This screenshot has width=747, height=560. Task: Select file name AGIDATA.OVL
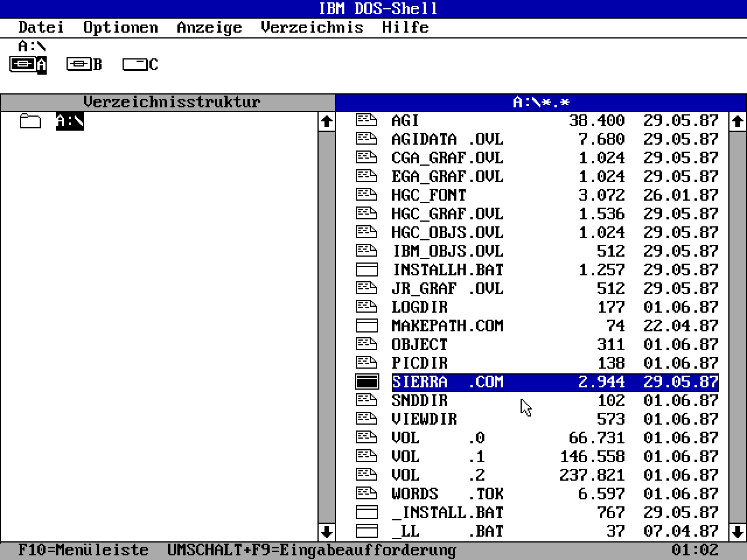point(447,139)
